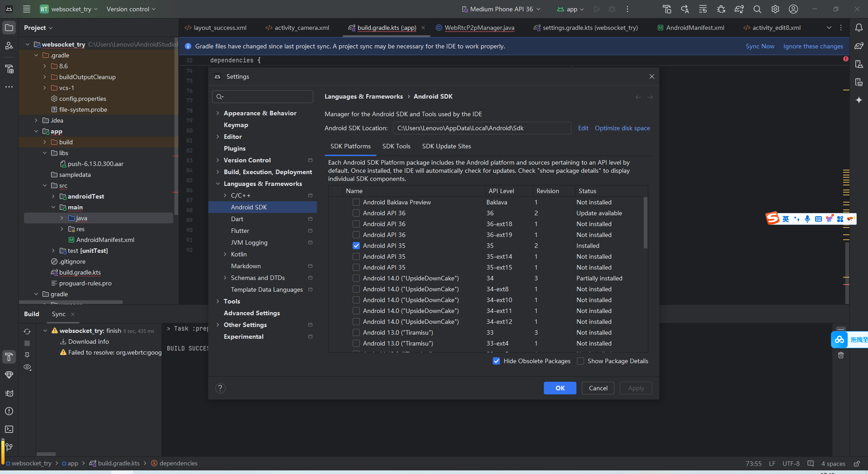Expand Editor settings section
The image size is (868, 474).
tap(218, 137)
